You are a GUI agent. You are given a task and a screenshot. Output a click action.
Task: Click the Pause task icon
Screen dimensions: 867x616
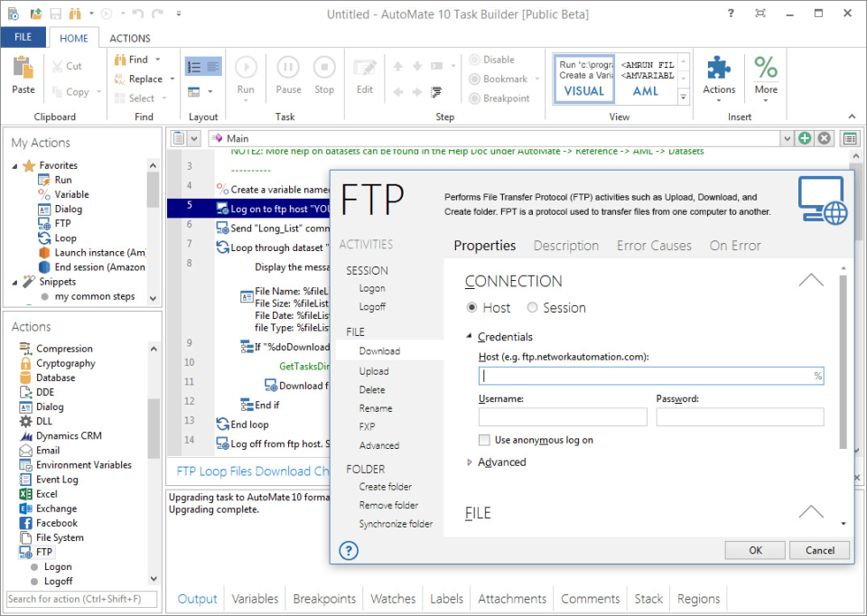[287, 68]
